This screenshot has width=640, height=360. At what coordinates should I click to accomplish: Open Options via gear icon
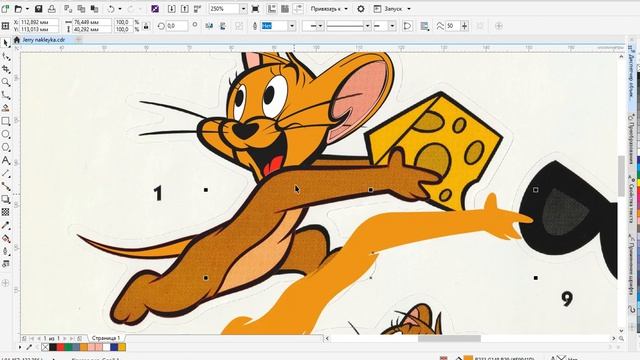click(361, 9)
